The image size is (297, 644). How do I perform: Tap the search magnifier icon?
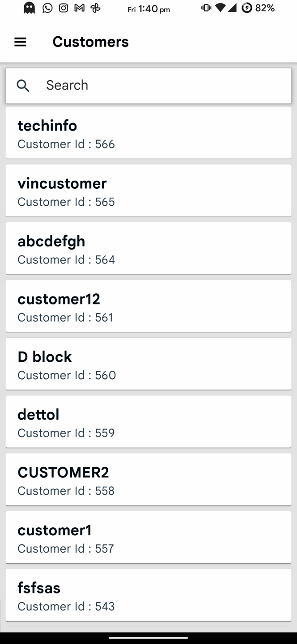tap(23, 85)
